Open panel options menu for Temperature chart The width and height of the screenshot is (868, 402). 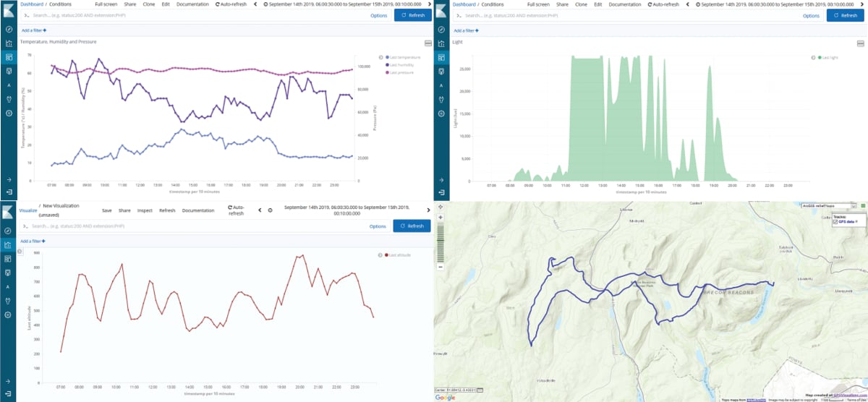[x=427, y=43]
